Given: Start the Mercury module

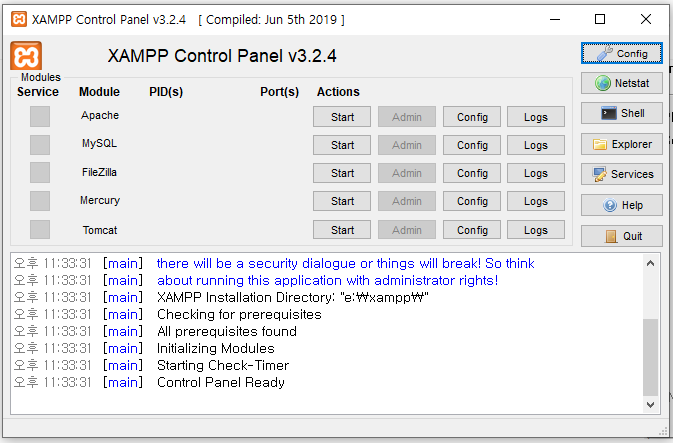Looking at the screenshot, I should click(342, 201).
